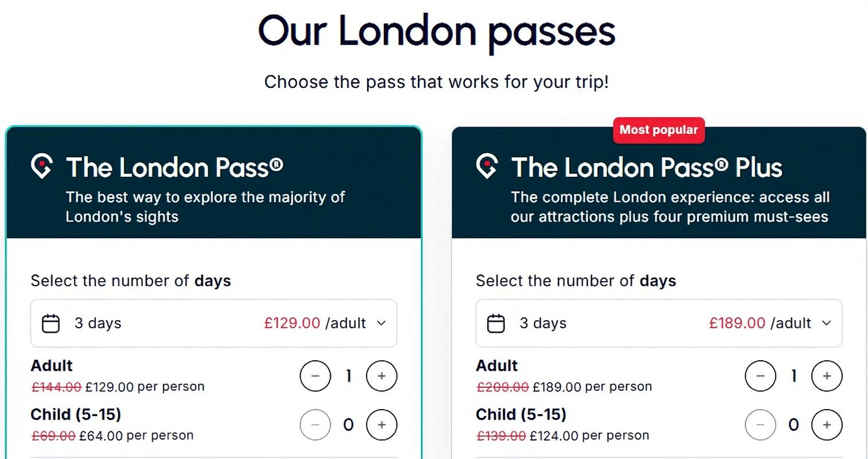This screenshot has width=868, height=459.
Task: Click the minus icon for Child (5-15) on The London Pass Plus
Action: (x=760, y=425)
